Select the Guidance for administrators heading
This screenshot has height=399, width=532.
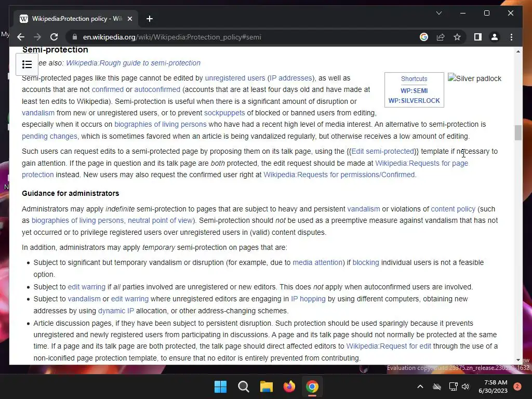pyautogui.click(x=71, y=193)
